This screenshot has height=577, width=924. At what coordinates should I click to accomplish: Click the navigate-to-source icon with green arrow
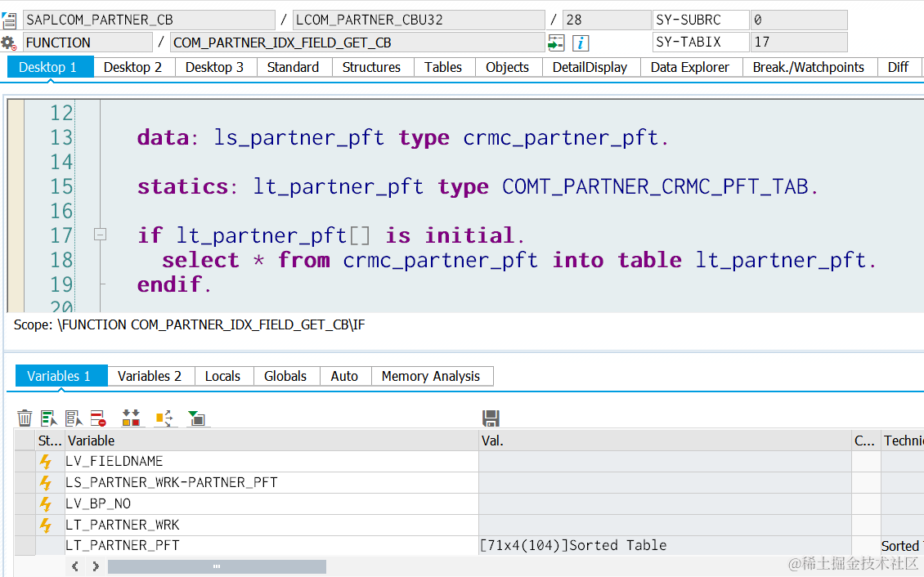pyautogui.click(x=556, y=43)
